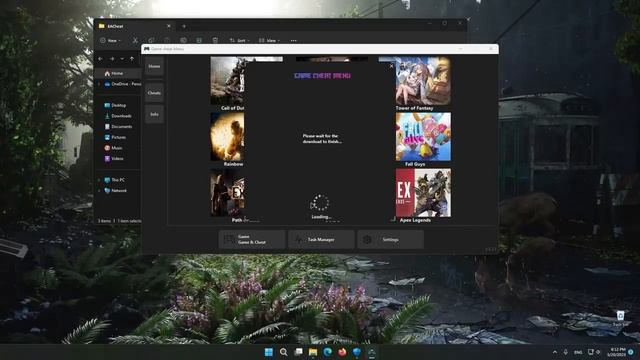This screenshot has height=360, width=640.
Task: Open the Sort dropdown in File Explorer
Action: tap(239, 40)
